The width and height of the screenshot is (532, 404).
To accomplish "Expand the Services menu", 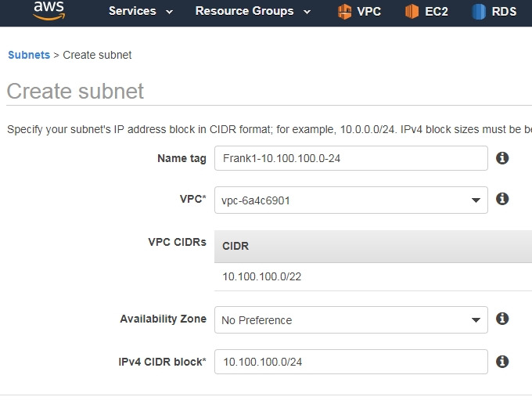I will (141, 11).
